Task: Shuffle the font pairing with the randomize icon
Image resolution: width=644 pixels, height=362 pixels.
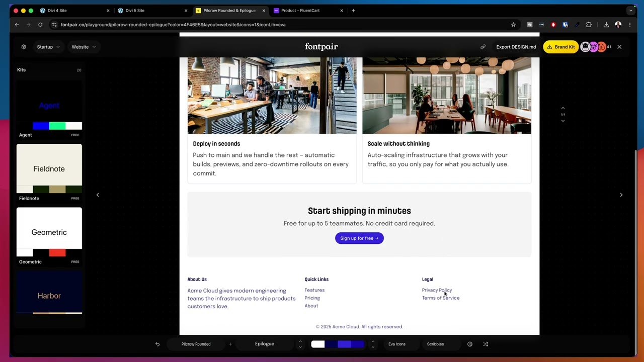Action: [486, 344]
